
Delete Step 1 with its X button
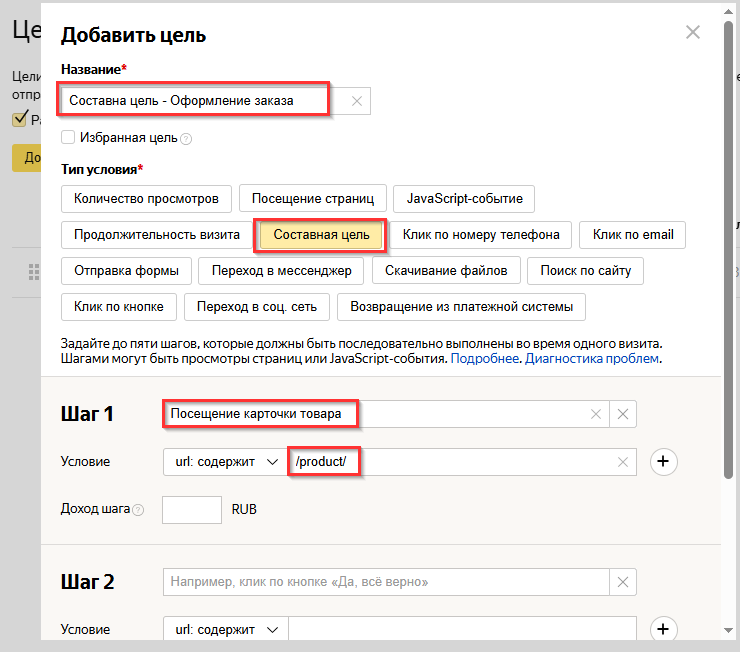pyautogui.click(x=623, y=413)
